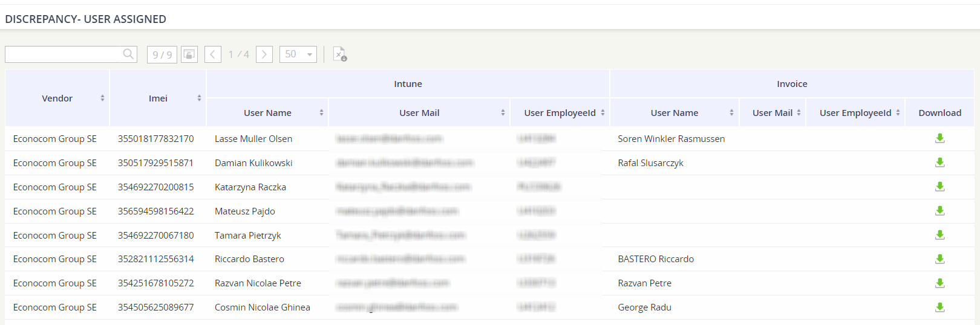Download invoice for Razvan Nicolae Petre row

[x=940, y=283]
